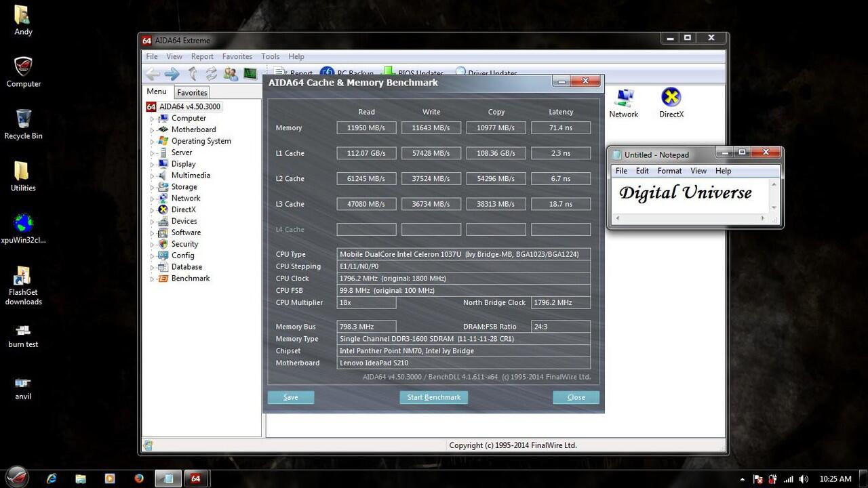The image size is (868, 488).
Task: Click the Forward arrow in AIDA64 toolbar
Action: click(x=172, y=74)
